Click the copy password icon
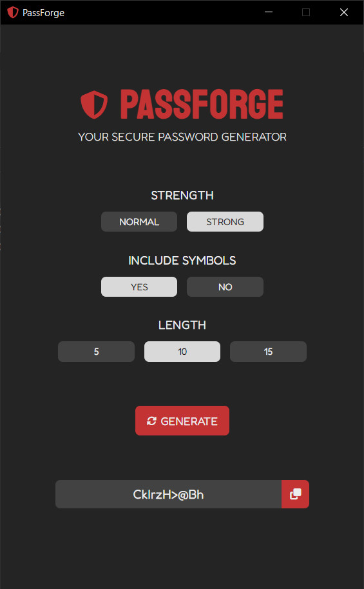The width and height of the screenshot is (364, 589). 295,494
